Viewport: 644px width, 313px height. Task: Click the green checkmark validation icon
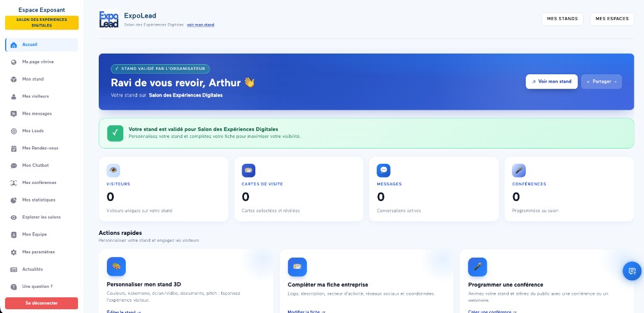(115, 134)
